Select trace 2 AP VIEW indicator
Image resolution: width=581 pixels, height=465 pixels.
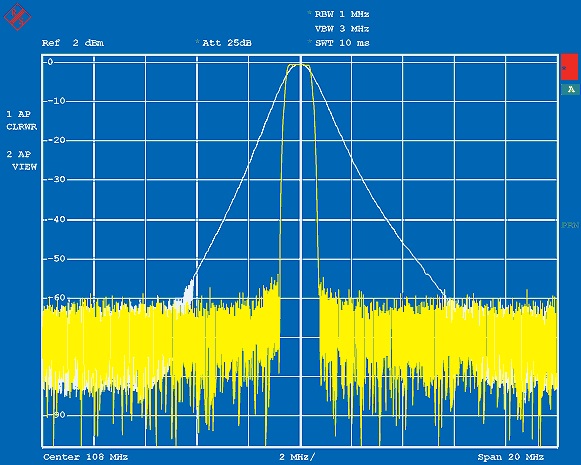[x=21, y=160]
